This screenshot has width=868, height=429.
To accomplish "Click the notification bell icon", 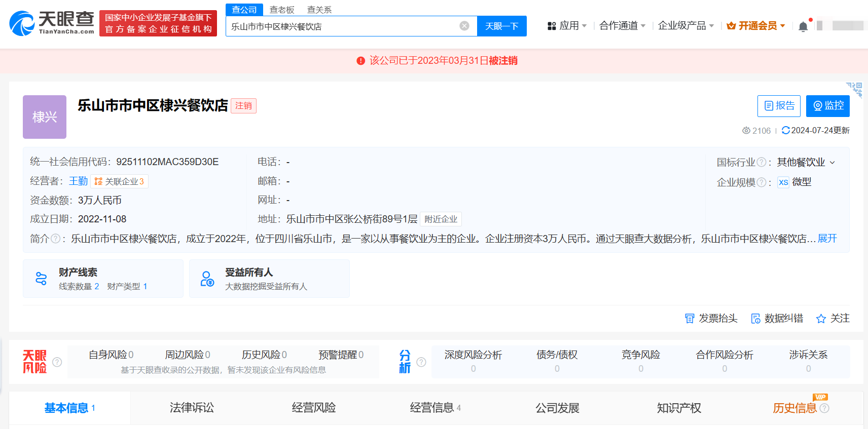I will (x=803, y=26).
